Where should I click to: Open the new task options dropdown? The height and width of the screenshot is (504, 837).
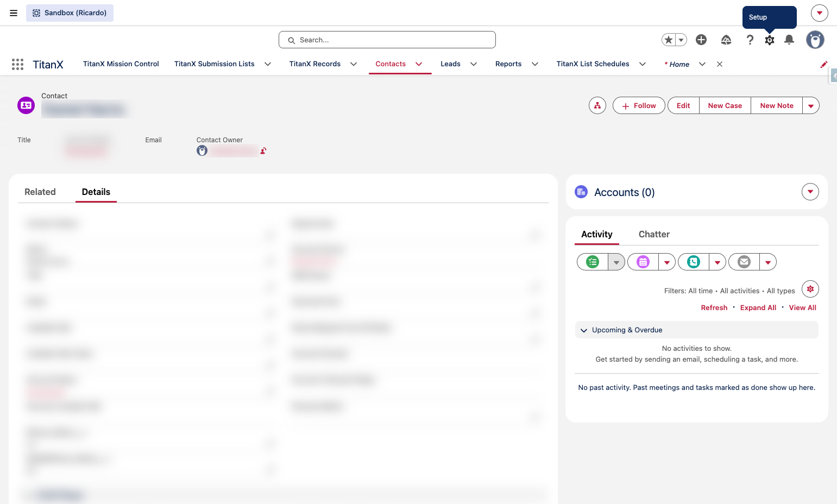click(616, 262)
